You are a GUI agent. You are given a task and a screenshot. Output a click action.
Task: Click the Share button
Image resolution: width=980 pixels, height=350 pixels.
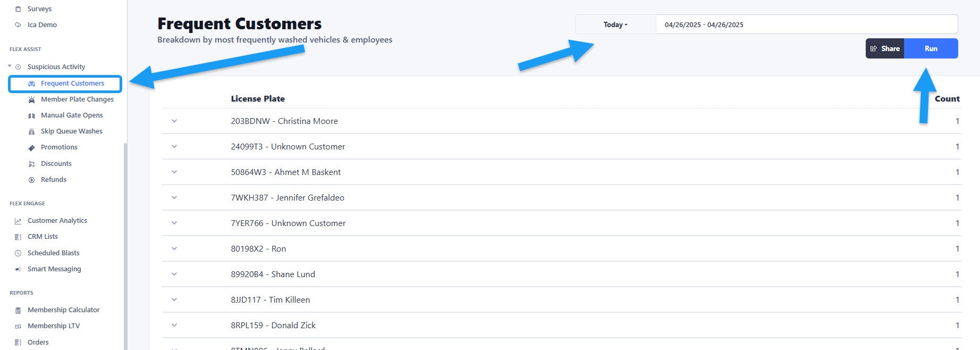(885, 48)
